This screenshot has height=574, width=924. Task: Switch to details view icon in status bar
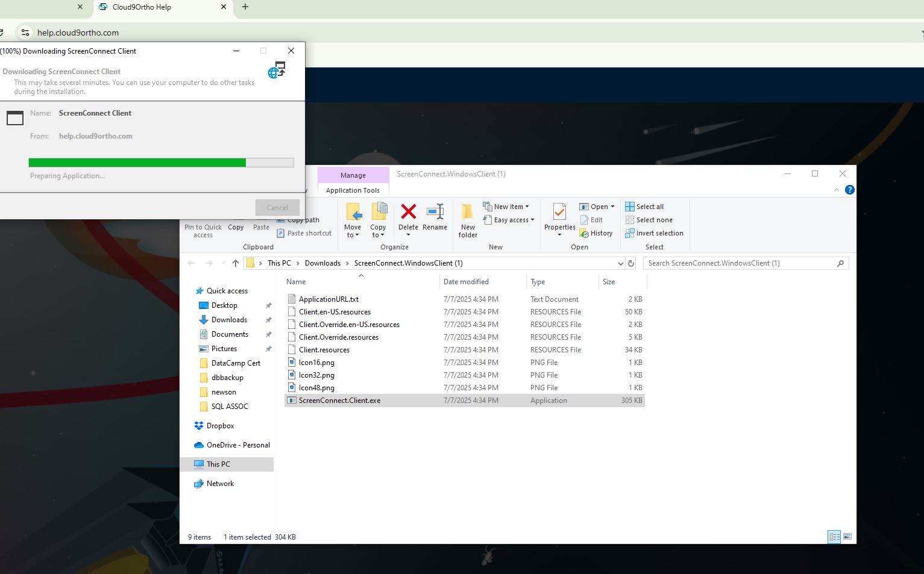(834, 537)
